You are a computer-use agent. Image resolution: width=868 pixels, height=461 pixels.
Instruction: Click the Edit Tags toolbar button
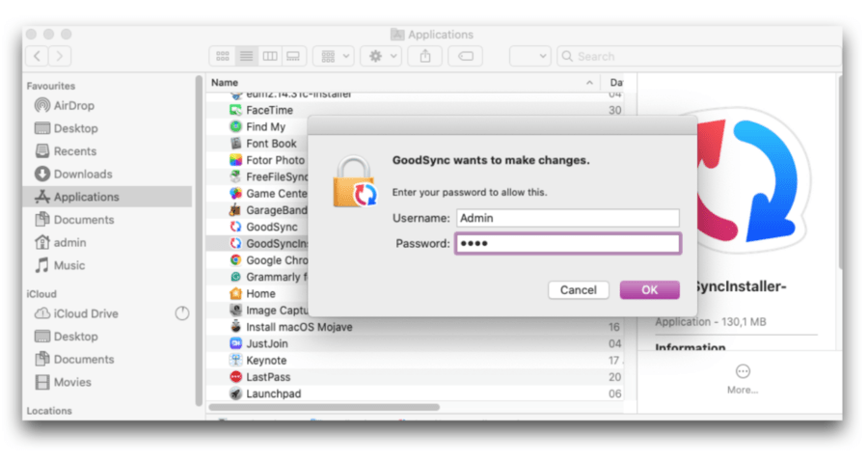pos(466,56)
